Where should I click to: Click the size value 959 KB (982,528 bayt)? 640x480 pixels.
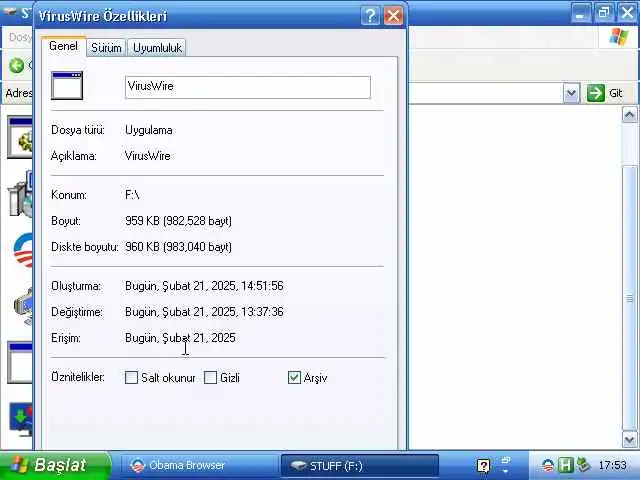coord(178,221)
